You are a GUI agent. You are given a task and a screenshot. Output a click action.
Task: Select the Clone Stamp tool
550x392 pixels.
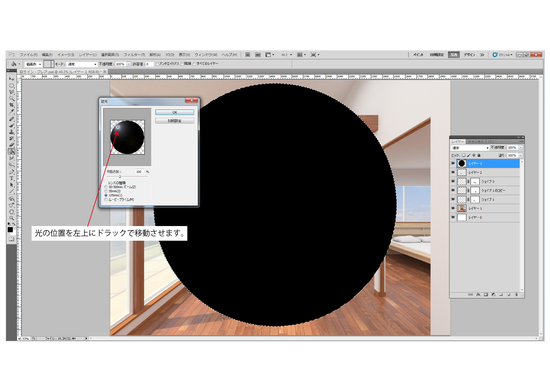(x=11, y=132)
